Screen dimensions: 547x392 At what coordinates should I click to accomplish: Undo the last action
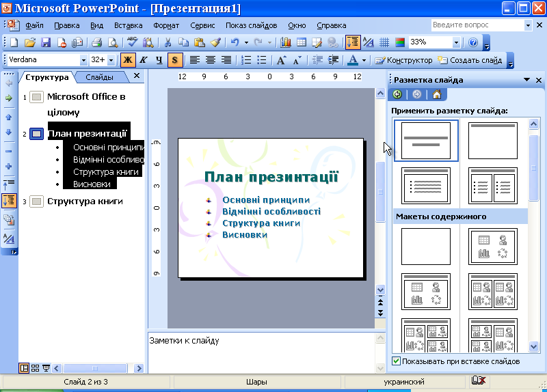click(x=235, y=42)
